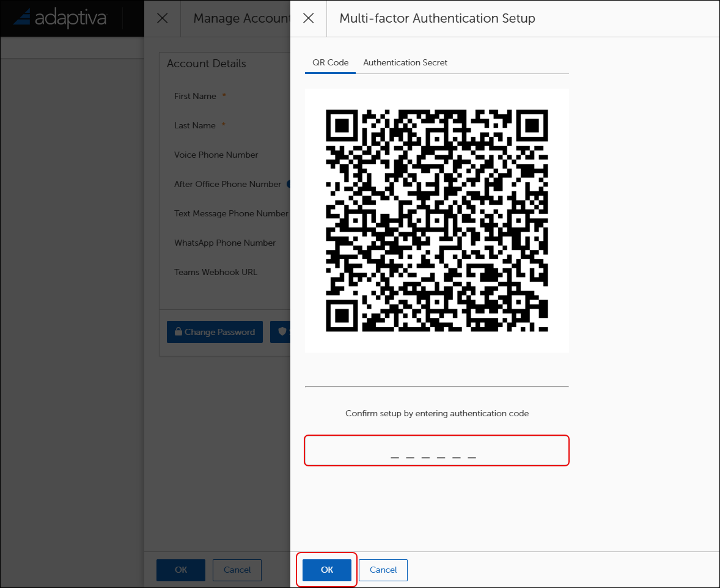Click Cancel in the Manage Account panel

[237, 570]
